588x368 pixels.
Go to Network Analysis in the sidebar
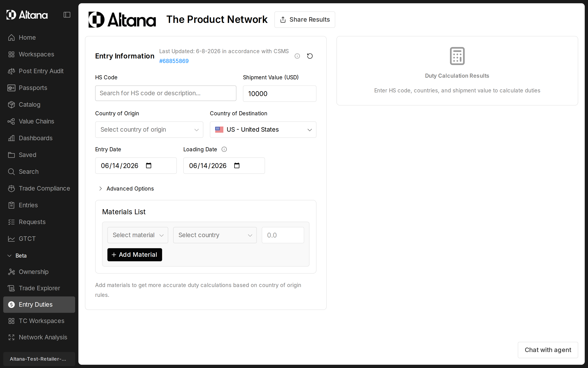pyautogui.click(x=39, y=337)
